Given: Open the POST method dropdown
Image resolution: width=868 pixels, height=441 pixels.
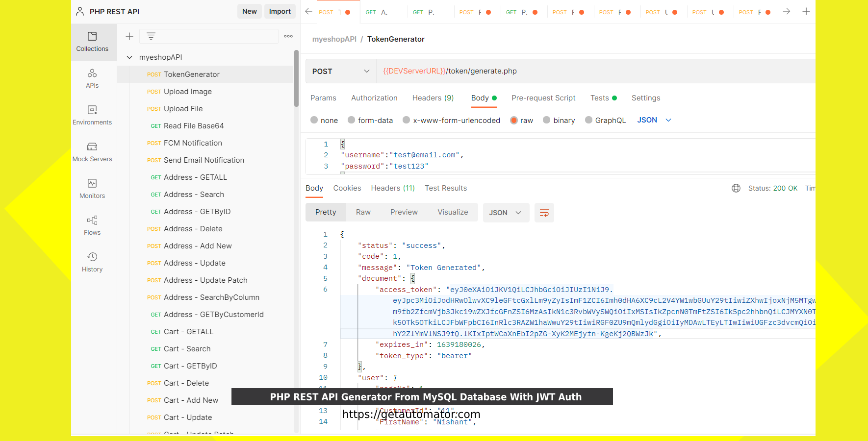Looking at the screenshot, I should 340,71.
